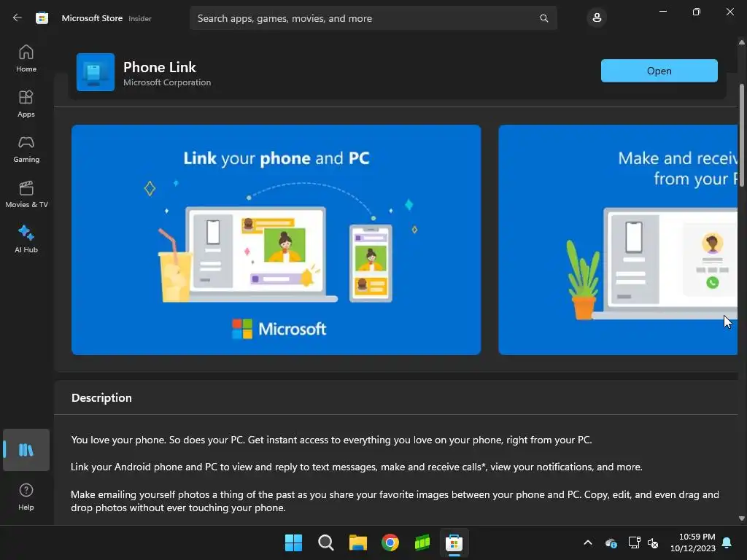Open the Library icon in sidebar
Image resolution: width=747 pixels, height=560 pixels.
(x=26, y=450)
